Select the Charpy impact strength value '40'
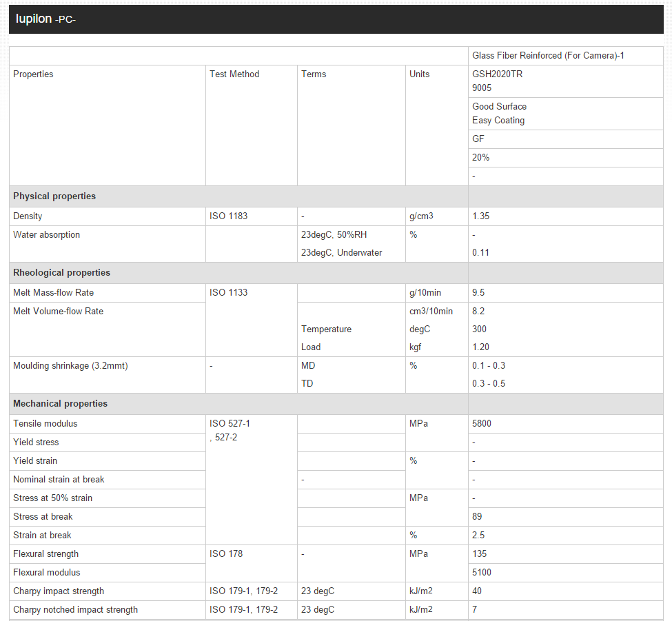The image size is (672, 621). (x=477, y=591)
